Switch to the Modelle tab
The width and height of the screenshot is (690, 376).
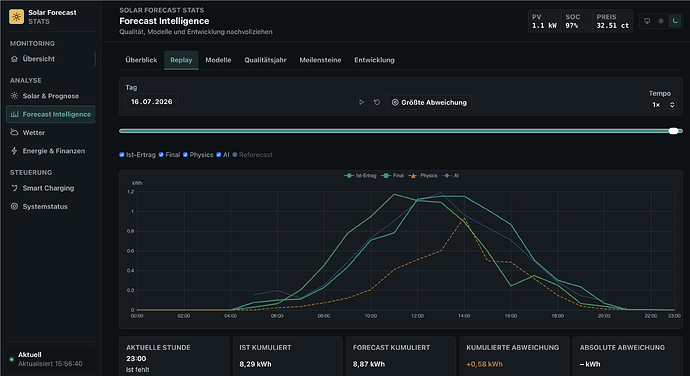[x=218, y=60]
